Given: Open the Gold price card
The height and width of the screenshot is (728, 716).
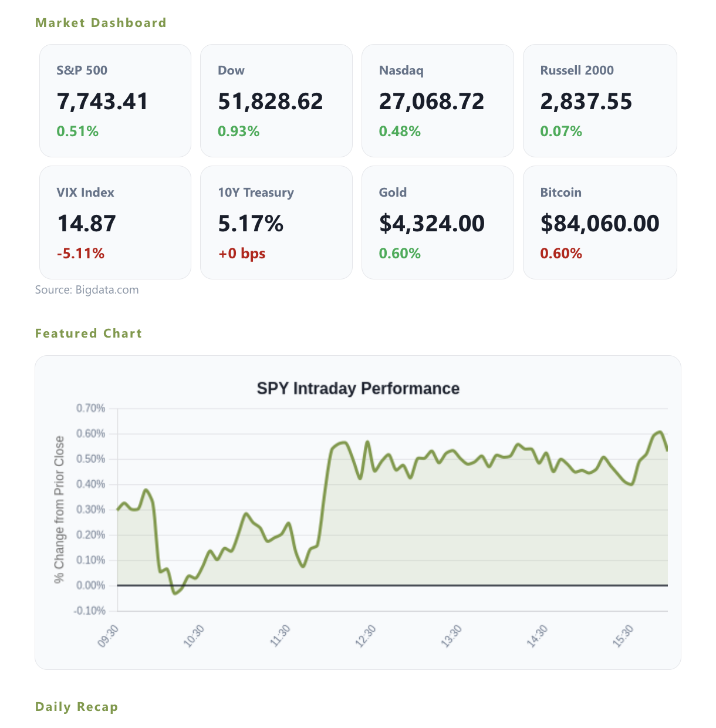Looking at the screenshot, I should point(438,223).
